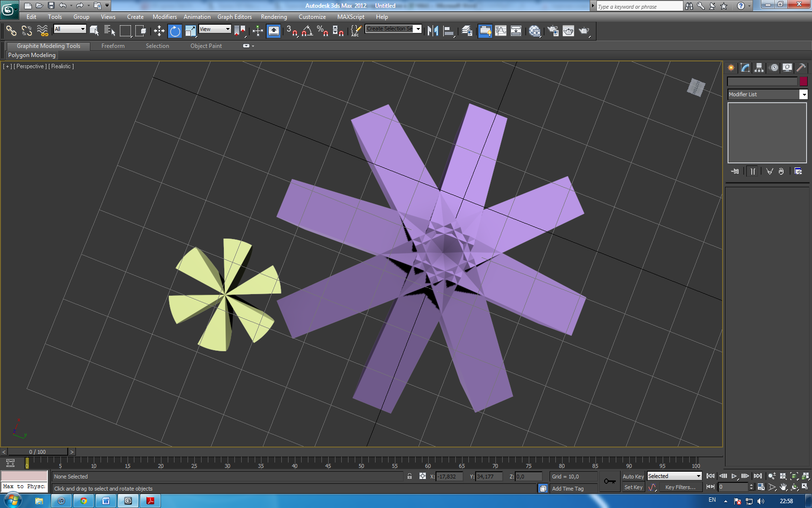Toggle Absolute/Offset transform type-in mode
The height and width of the screenshot is (508, 812).
pyautogui.click(x=423, y=477)
